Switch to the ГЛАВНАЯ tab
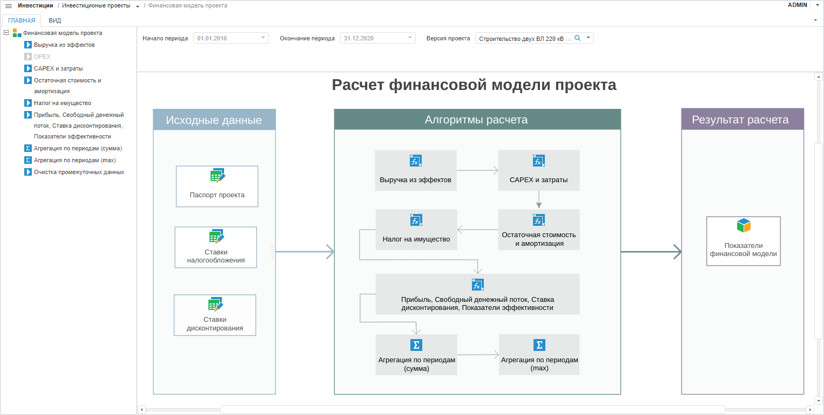Screen dimensions: 824x415 [x=22, y=20]
